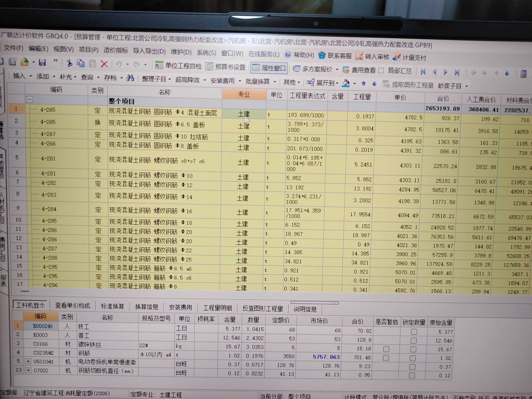This screenshot has height=399, width=532.
Task: Click the 帮助 help question icon
Action: pos(288,54)
